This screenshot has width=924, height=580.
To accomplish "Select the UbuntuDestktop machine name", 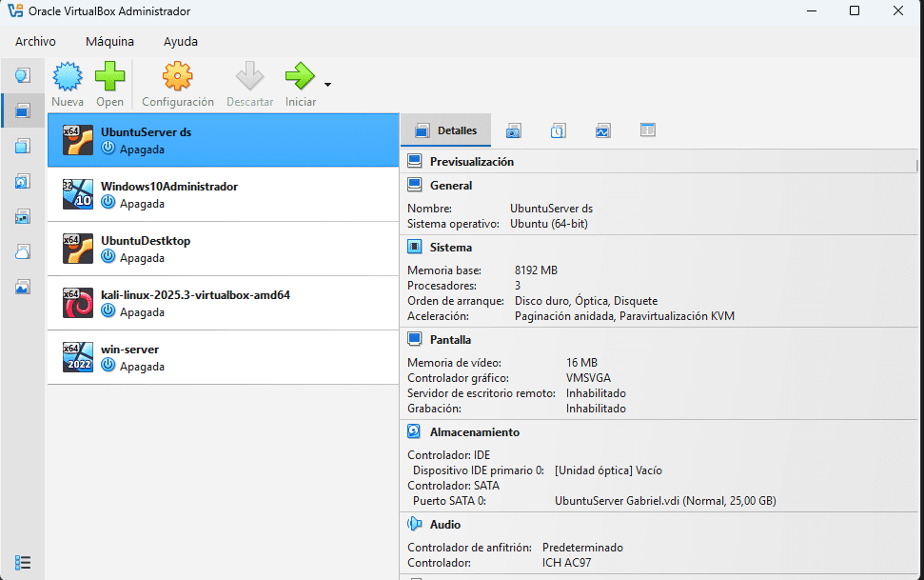I will pos(146,241).
